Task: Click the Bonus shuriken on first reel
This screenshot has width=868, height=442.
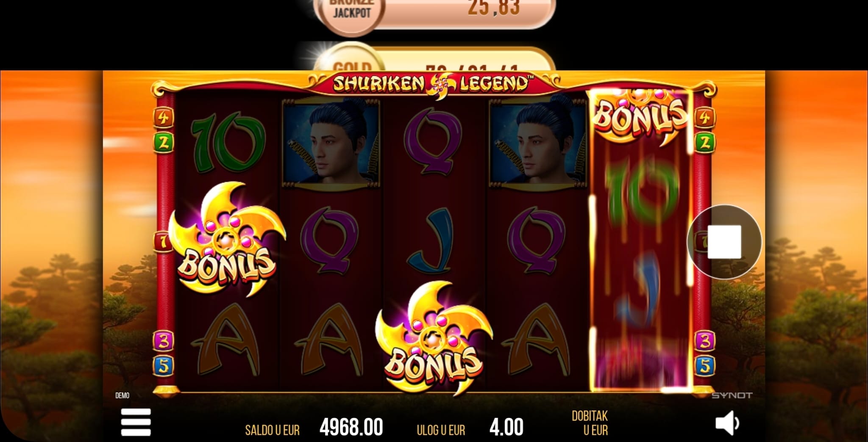Action: coord(227,239)
